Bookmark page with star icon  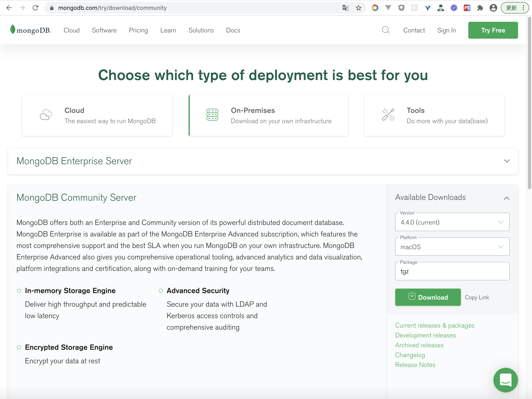[359, 8]
